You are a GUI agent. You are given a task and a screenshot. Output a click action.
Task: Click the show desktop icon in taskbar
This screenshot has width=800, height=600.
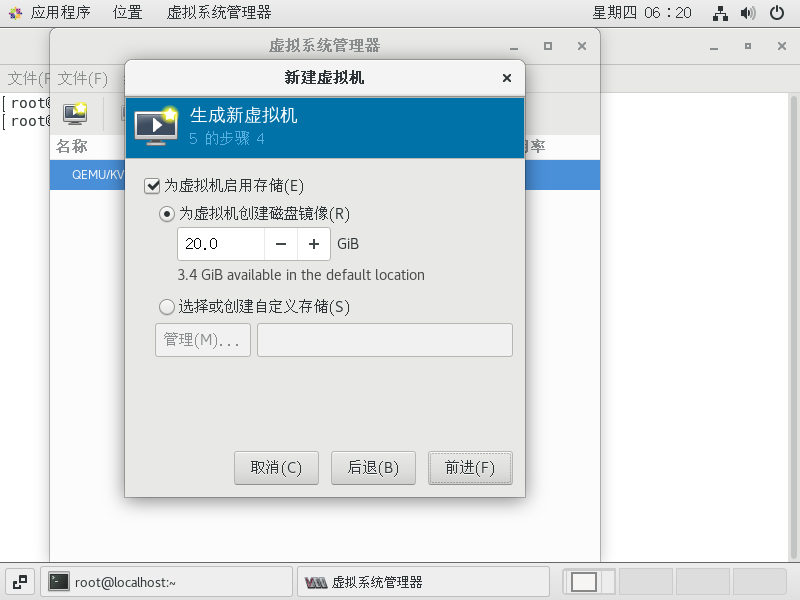point(20,582)
